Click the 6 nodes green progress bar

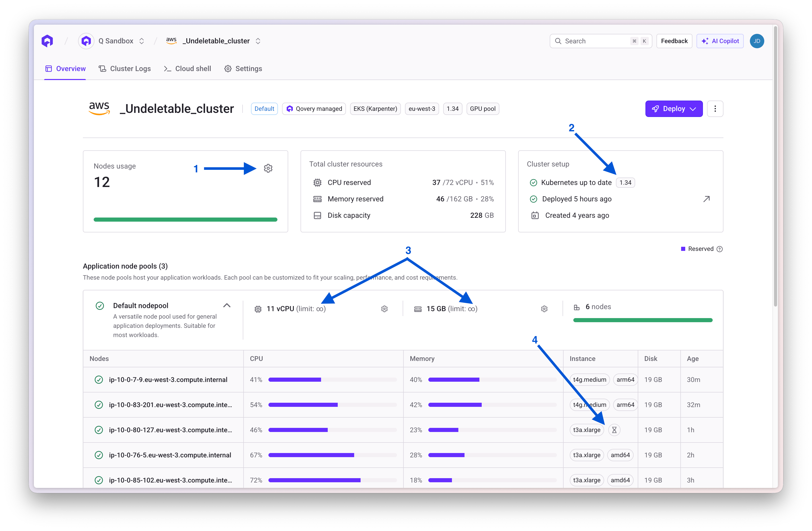coord(643,320)
